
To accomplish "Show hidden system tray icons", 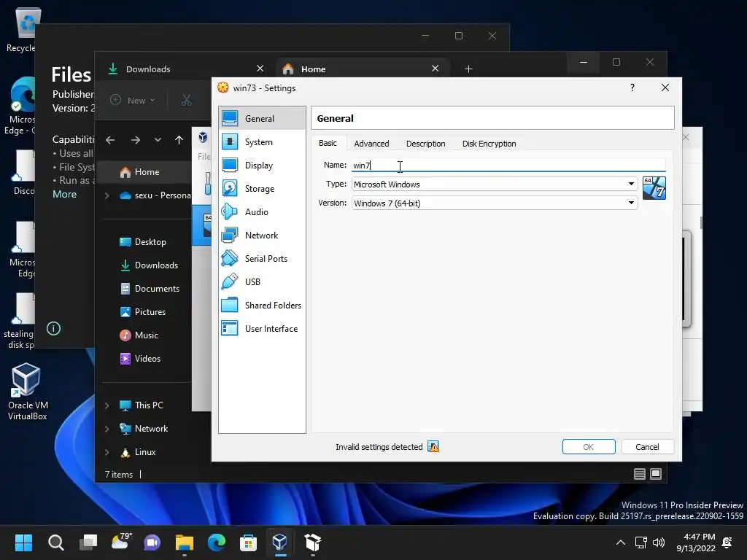I will click(x=621, y=542).
